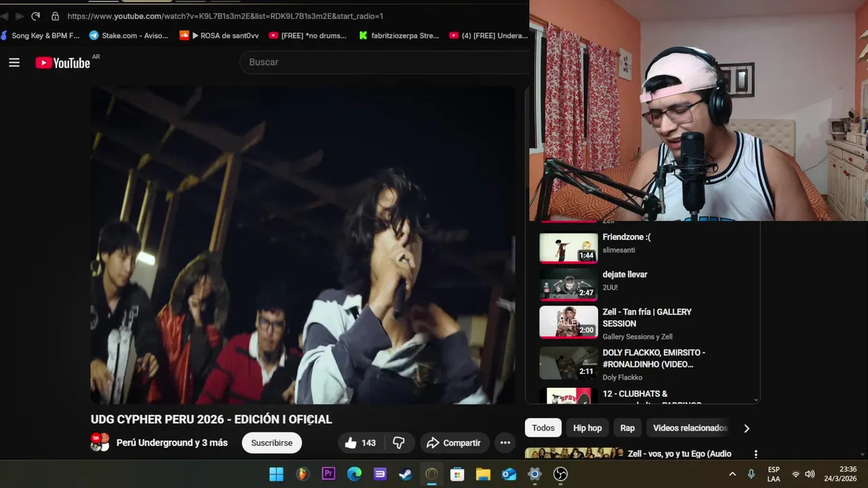
Task: Switch to OBS Studio in the taskbar
Action: pos(560,474)
